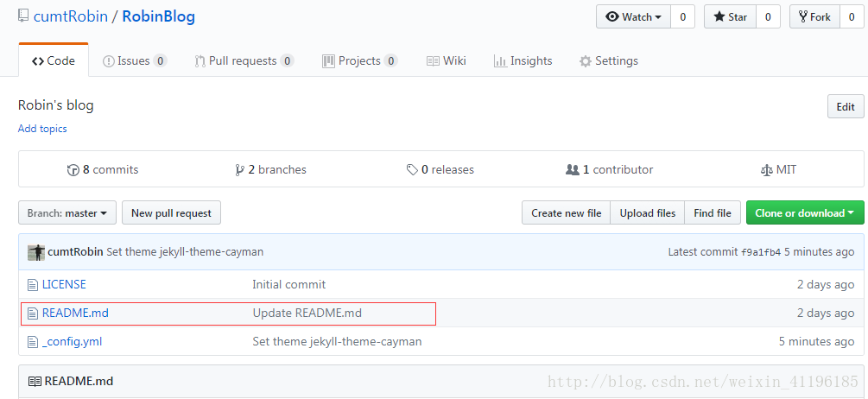Open the README.md file link
This screenshot has width=868, height=399.
pyautogui.click(x=75, y=313)
